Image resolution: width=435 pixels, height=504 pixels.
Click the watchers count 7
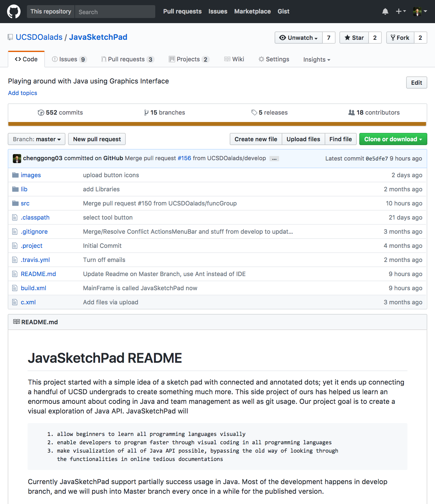click(x=329, y=38)
